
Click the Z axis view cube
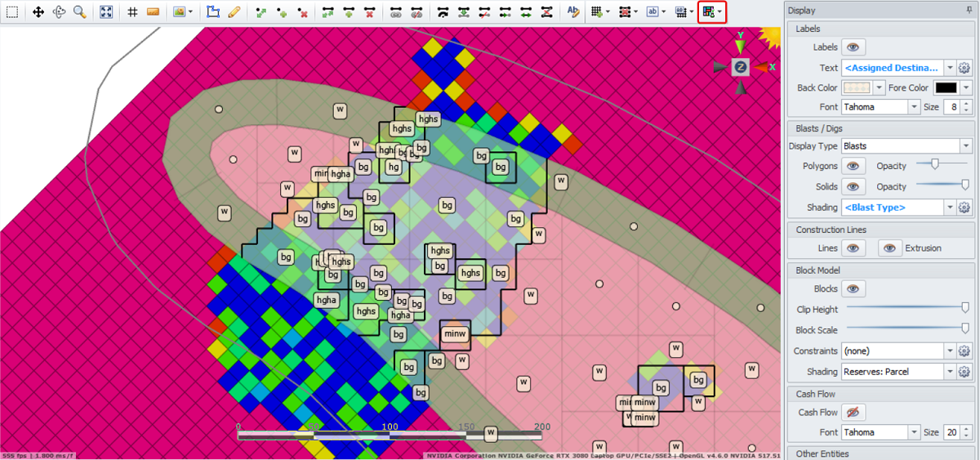pyautogui.click(x=740, y=67)
